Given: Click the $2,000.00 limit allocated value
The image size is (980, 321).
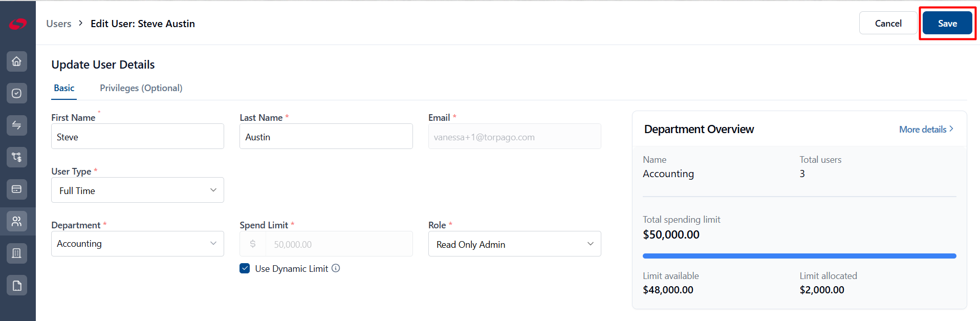Looking at the screenshot, I should coord(822,290).
